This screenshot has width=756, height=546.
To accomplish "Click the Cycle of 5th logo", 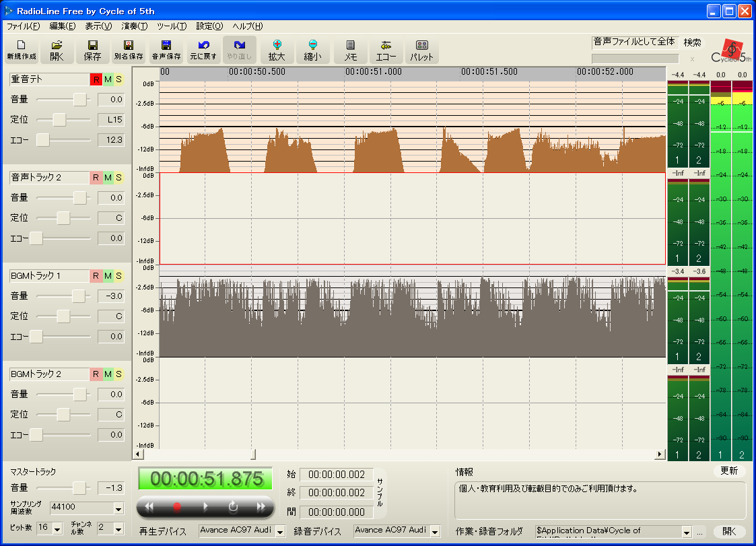I will click(731, 51).
